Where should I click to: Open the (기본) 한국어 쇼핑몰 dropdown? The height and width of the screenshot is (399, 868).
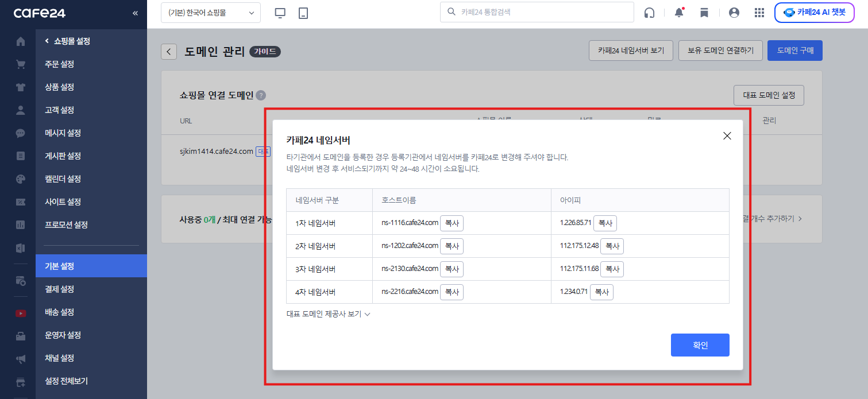(211, 13)
